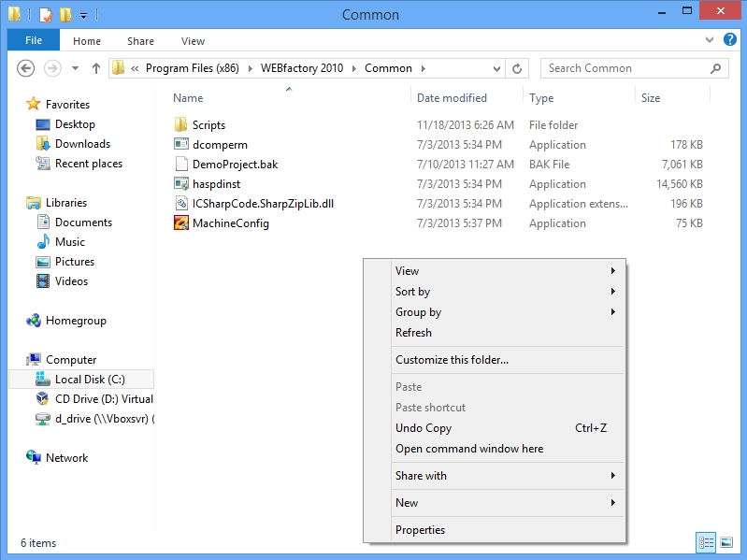Sort files by Date modified column
Image resolution: width=747 pixels, height=560 pixels.
tap(452, 98)
